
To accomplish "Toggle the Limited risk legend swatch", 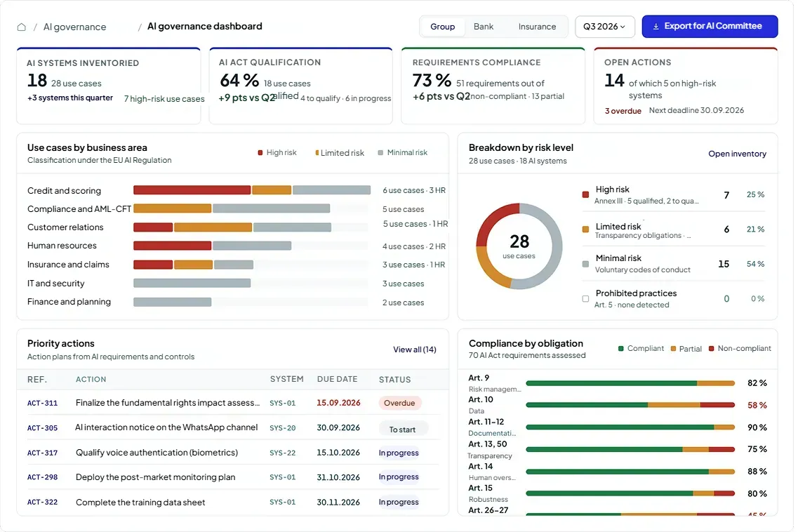I will [x=317, y=153].
